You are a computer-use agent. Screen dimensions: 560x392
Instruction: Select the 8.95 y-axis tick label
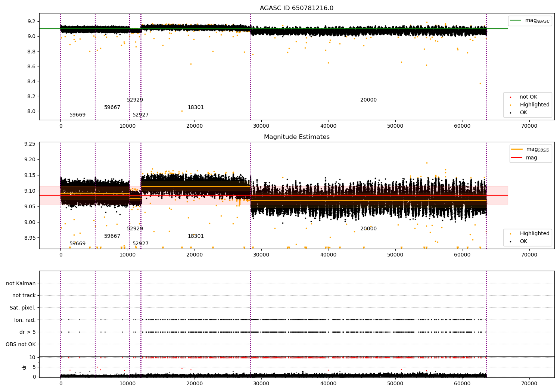click(x=30, y=238)
